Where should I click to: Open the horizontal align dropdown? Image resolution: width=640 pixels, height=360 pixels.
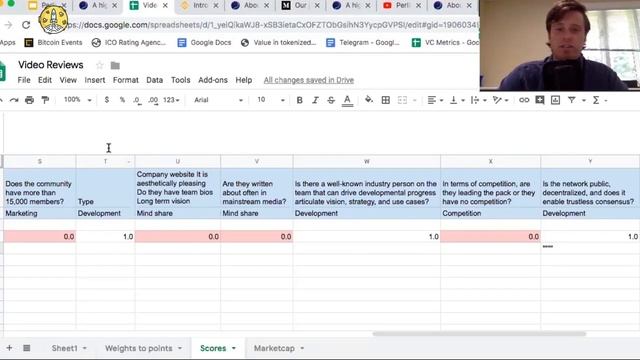(x=435, y=100)
